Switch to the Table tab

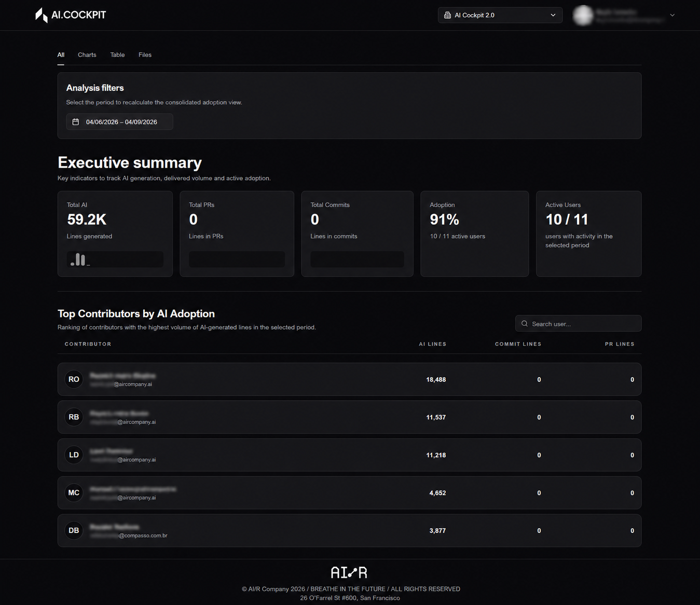click(x=117, y=54)
